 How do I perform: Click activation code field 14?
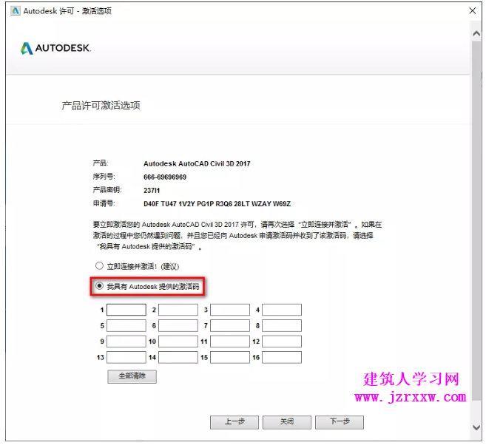pyautogui.click(x=178, y=357)
